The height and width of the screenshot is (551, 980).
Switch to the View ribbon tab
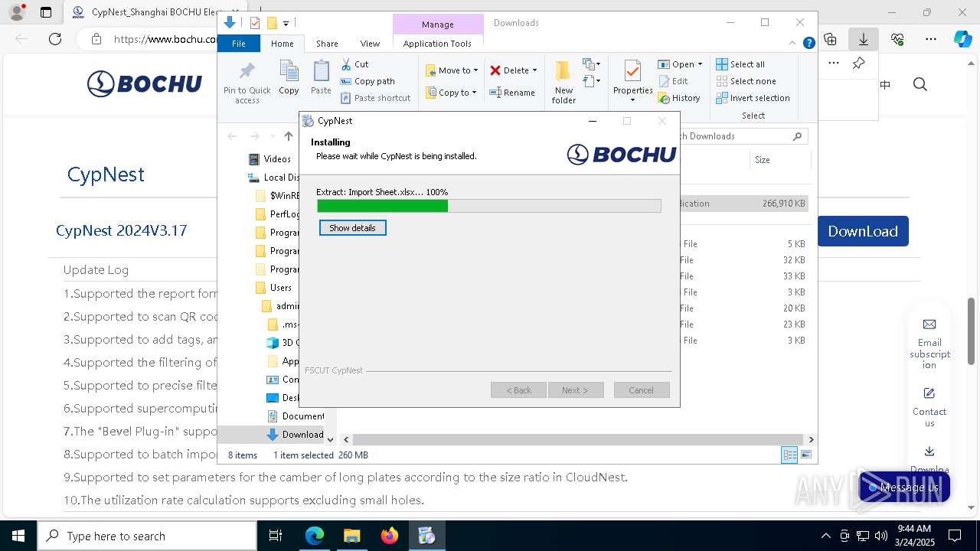tap(370, 44)
